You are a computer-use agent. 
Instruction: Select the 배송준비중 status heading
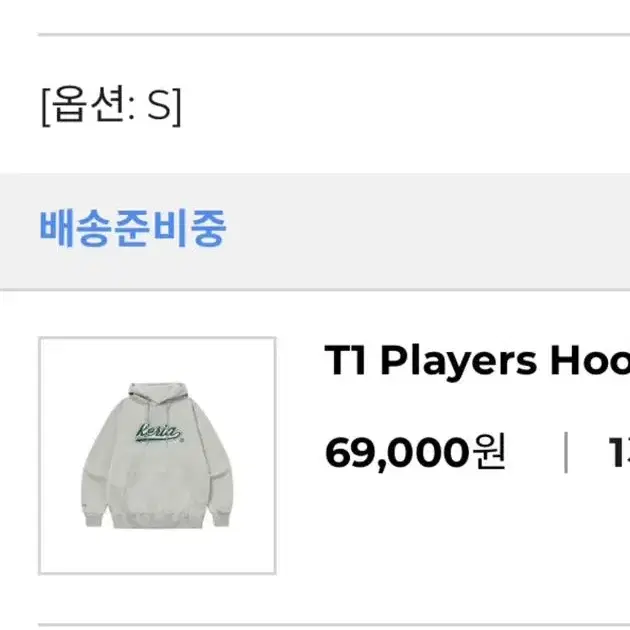(133, 228)
